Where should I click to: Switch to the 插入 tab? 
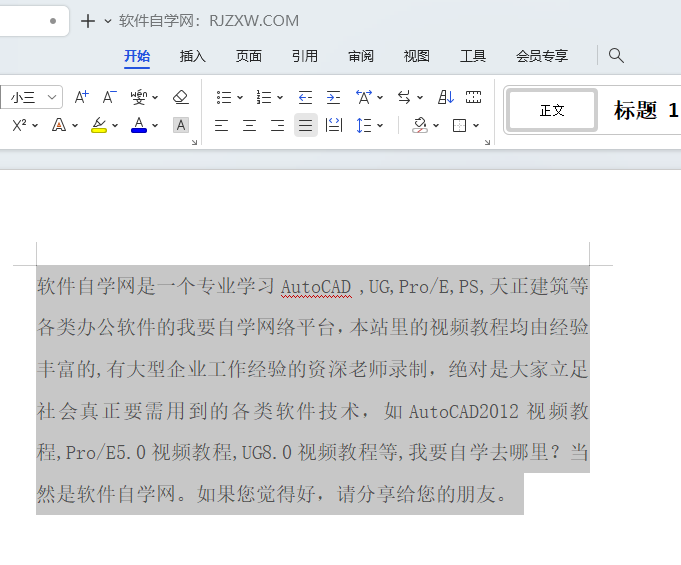click(193, 56)
